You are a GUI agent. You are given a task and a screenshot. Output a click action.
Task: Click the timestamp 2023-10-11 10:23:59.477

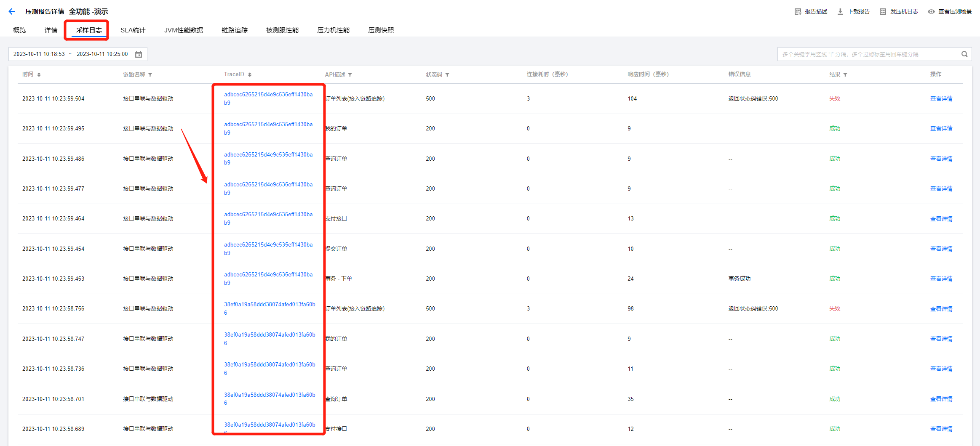click(x=53, y=188)
